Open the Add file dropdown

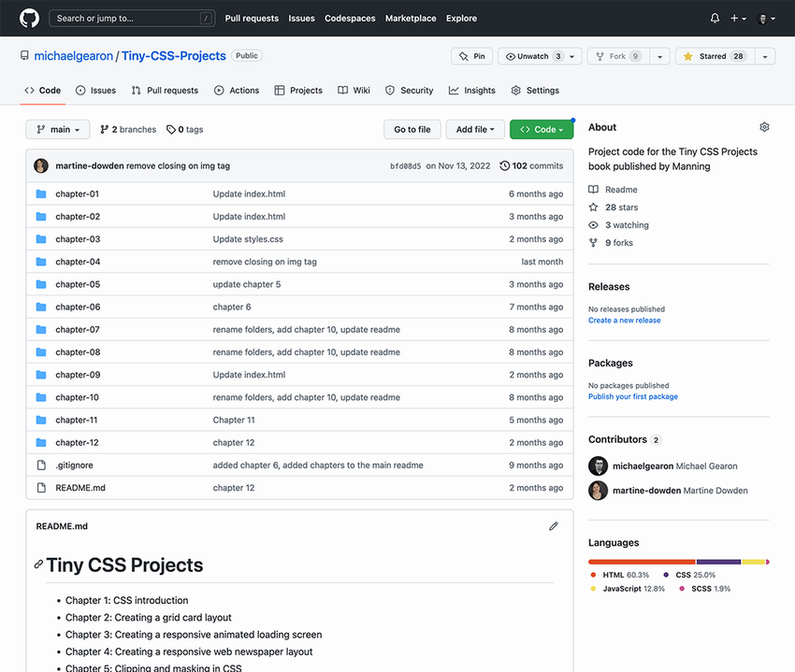[x=475, y=130]
